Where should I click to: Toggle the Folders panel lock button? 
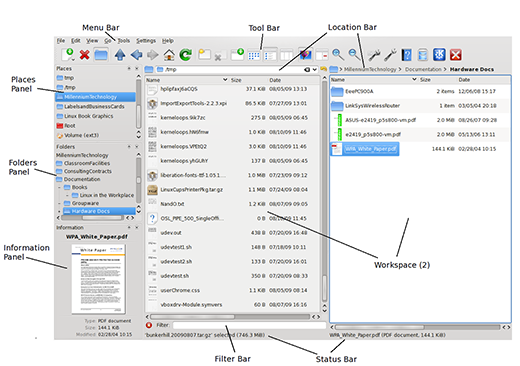(129, 147)
